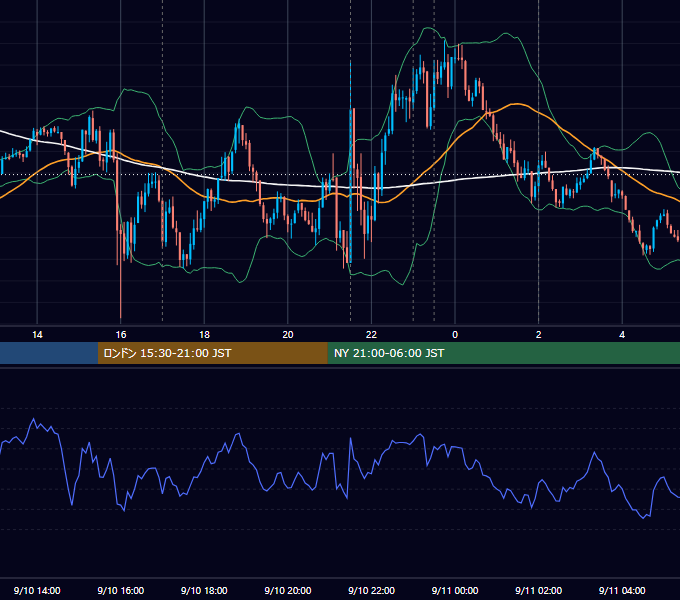Click the blue session bar left of ロンドン
This screenshot has height=600, width=680.
pyautogui.click(x=49, y=353)
